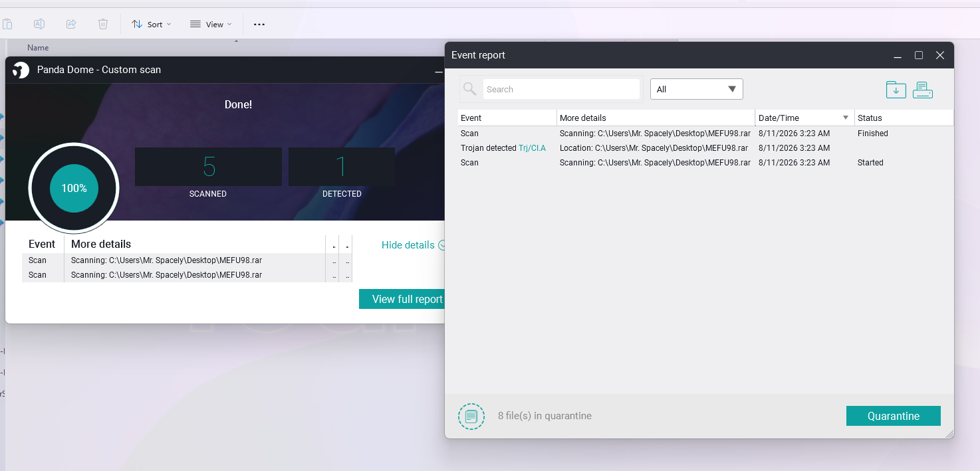Click the export report folder icon
980x471 pixels.
click(x=896, y=90)
